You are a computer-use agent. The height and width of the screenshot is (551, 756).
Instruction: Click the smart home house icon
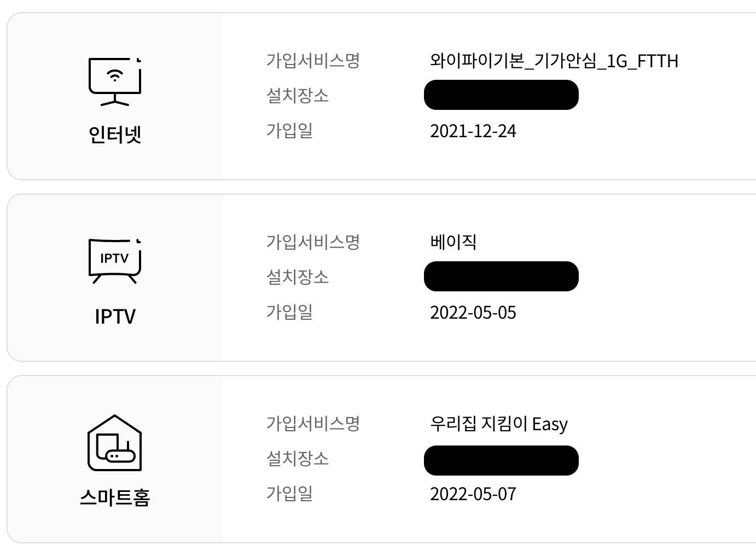point(115,443)
